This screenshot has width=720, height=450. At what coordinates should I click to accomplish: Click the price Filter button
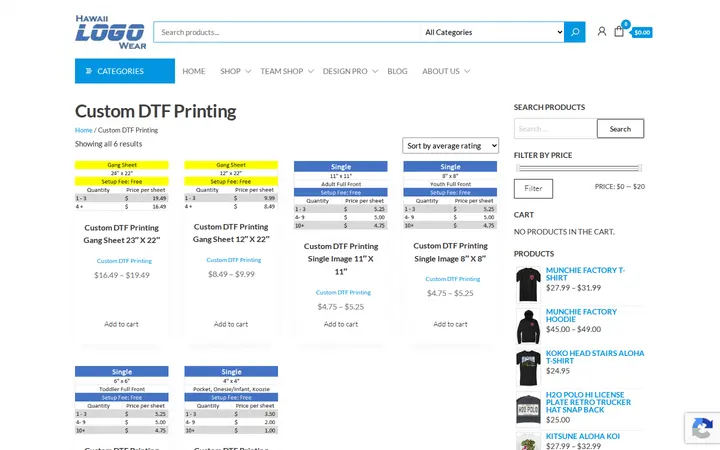[533, 189]
